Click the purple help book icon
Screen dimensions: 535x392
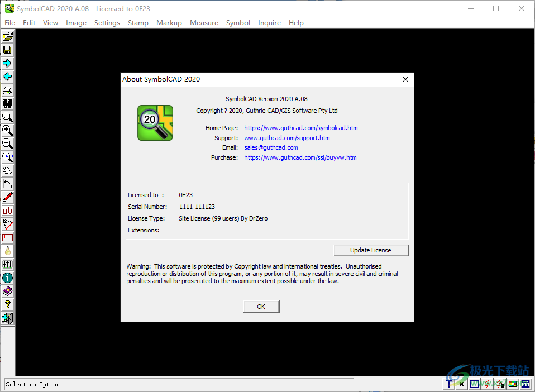7,291
